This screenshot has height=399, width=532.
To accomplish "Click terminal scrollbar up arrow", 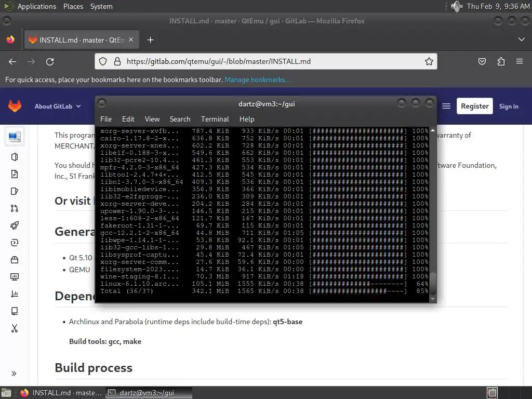I will point(433,130).
